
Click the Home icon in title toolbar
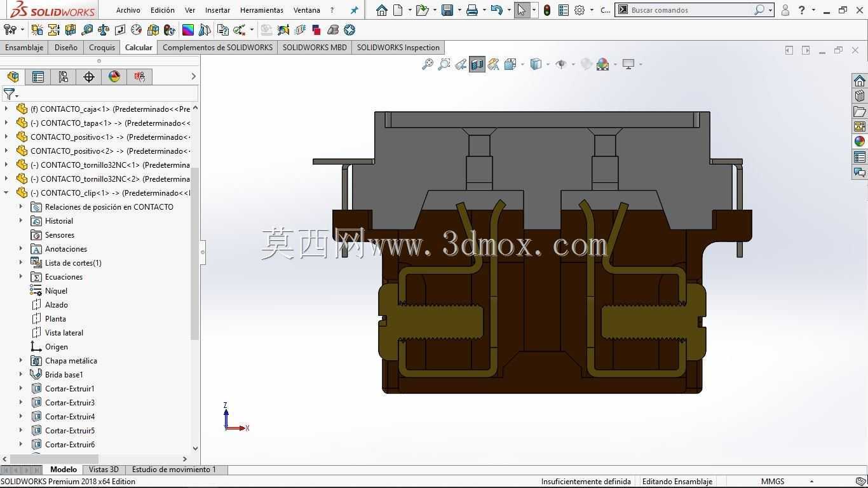coord(381,10)
